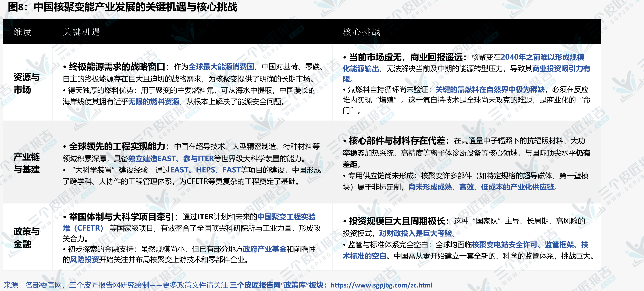This screenshot has height=291, width=644.
Task: Click the bold heading 终极能源需求的战略窗口
Action: click(117, 67)
